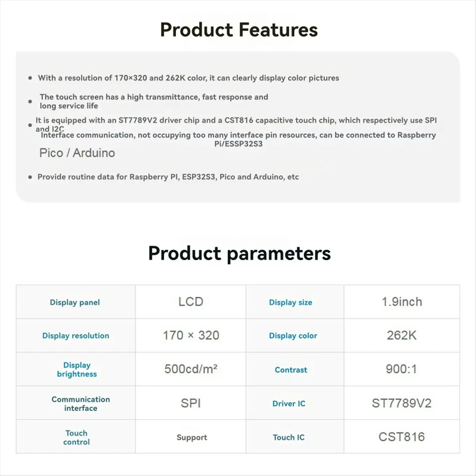Select the Touch IC label

coord(288,437)
